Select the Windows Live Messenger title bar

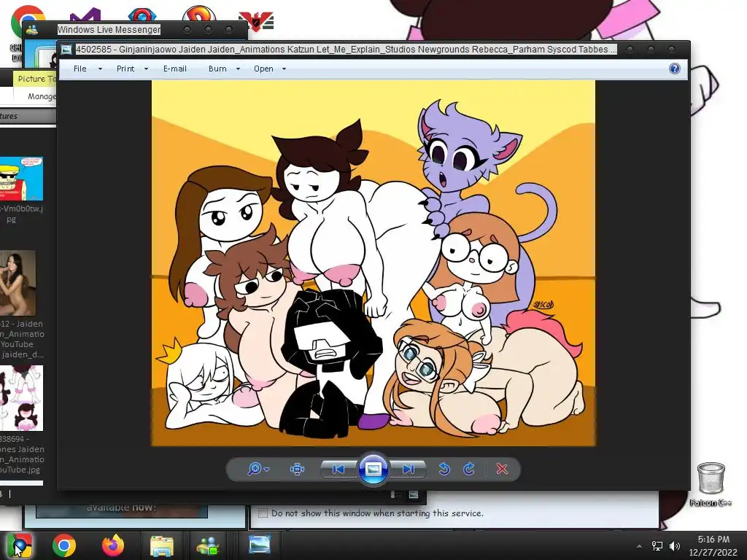pyautogui.click(x=109, y=29)
